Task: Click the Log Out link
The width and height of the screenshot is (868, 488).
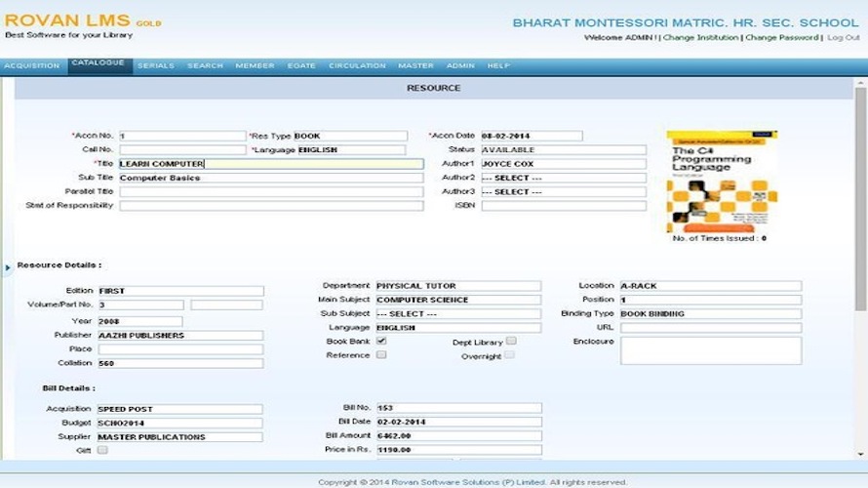Action: click(x=844, y=38)
